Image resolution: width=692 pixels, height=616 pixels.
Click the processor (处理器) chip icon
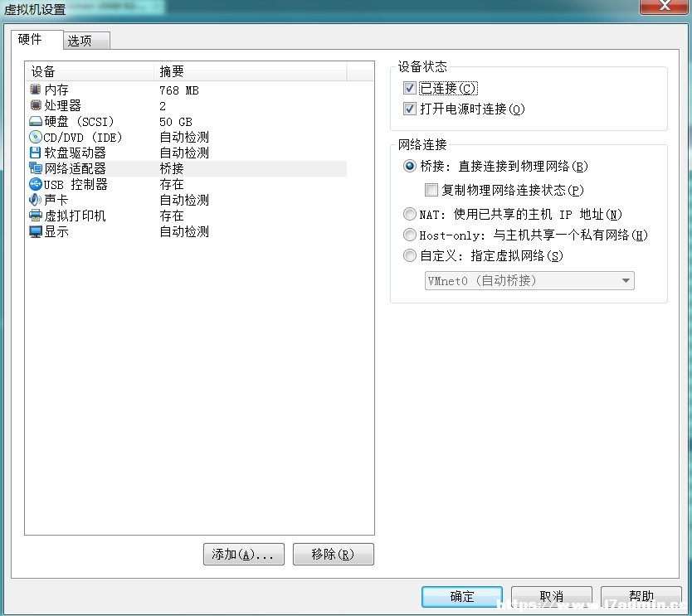coord(36,105)
